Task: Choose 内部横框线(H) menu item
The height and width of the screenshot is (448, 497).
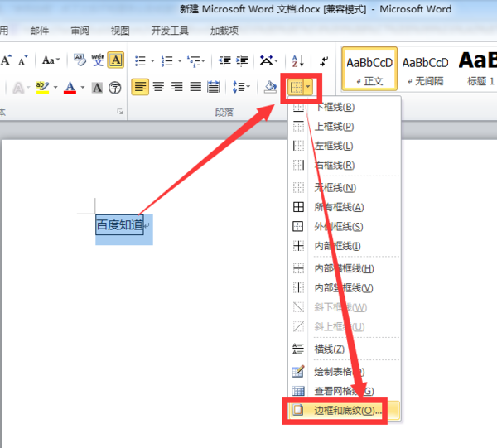Action: click(345, 268)
